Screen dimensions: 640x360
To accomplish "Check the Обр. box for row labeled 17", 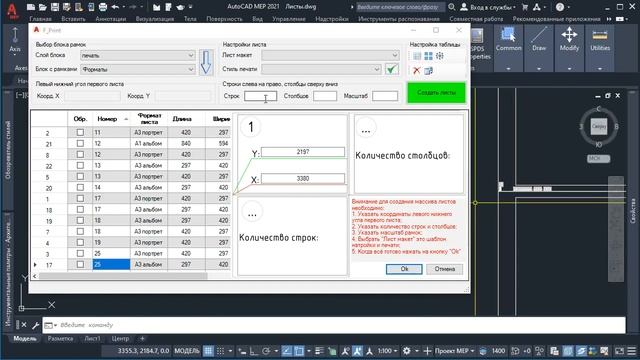I will (x=80, y=264).
